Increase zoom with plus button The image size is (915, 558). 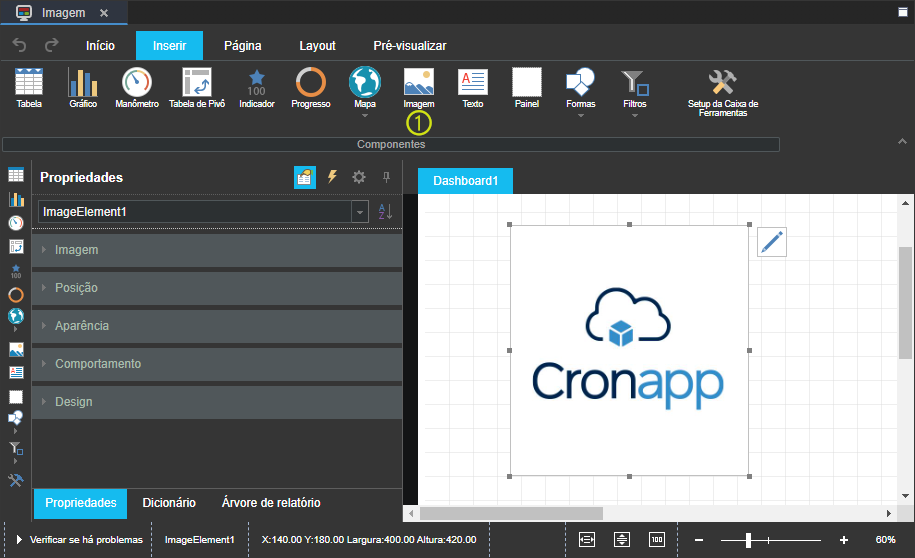tap(844, 540)
